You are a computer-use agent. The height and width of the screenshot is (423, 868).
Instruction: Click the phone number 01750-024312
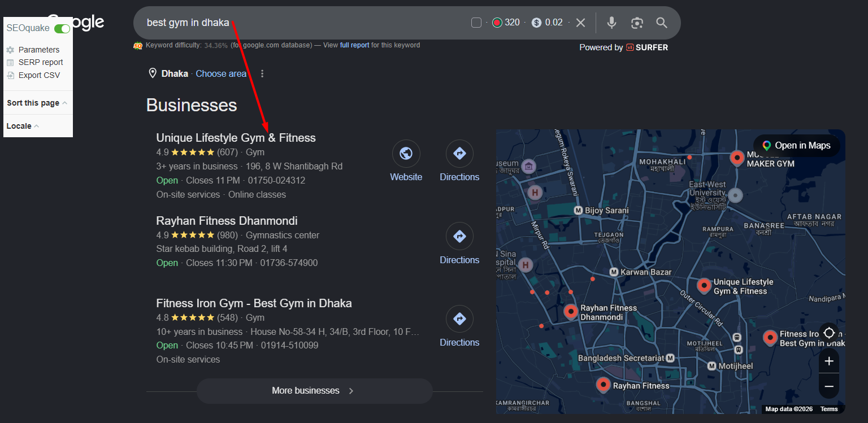pos(277,181)
